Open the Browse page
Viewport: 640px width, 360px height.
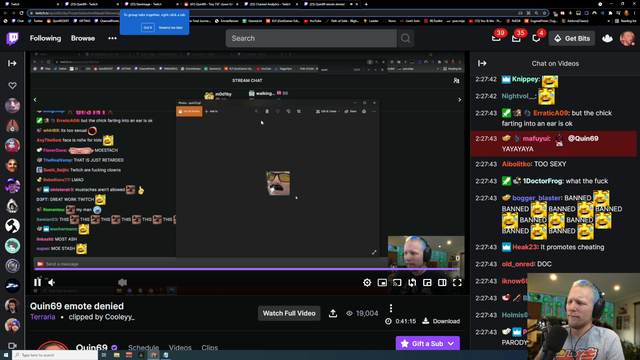pyautogui.click(x=83, y=38)
